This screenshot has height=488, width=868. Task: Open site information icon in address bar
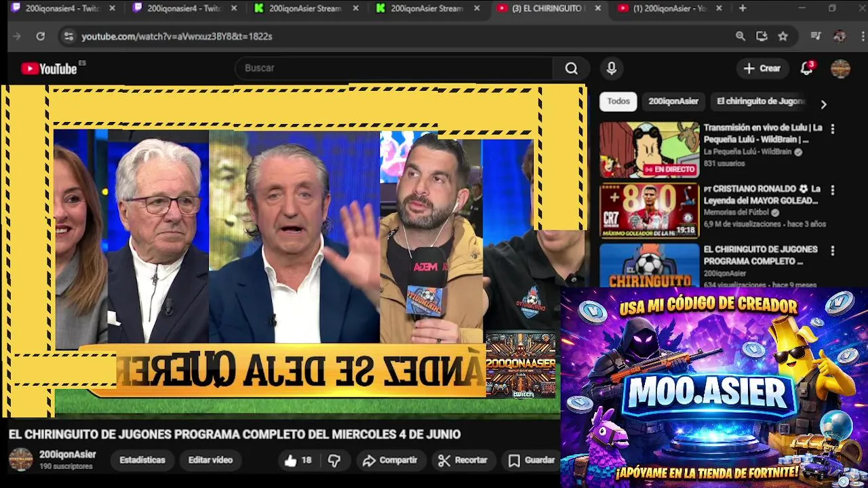(68, 37)
